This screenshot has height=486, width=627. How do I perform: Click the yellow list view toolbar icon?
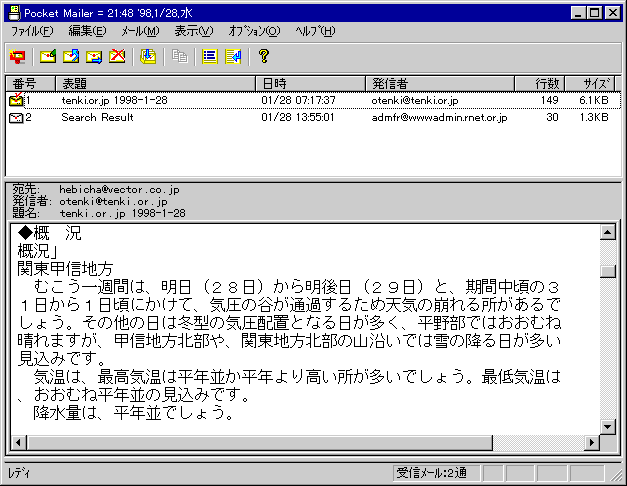210,56
